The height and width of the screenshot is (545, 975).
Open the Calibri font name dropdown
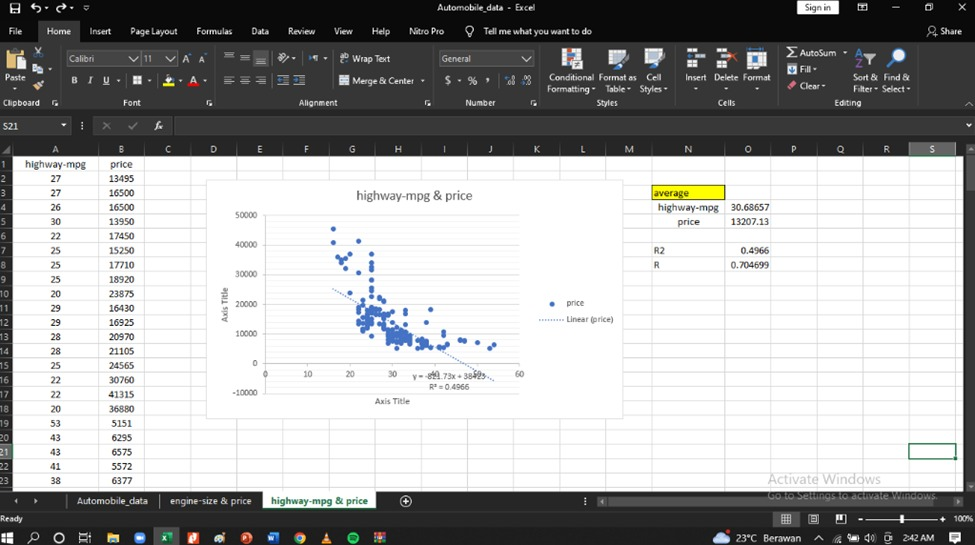(133, 58)
